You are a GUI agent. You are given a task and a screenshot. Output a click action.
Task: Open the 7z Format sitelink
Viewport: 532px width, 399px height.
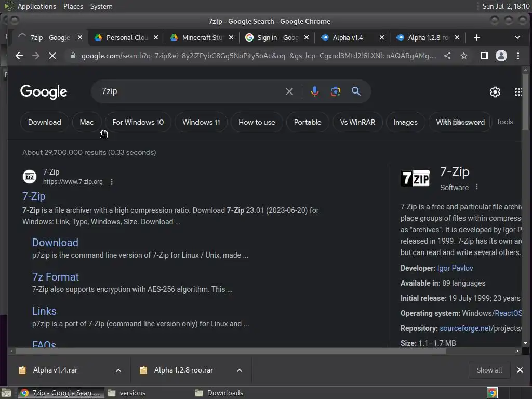(55, 277)
